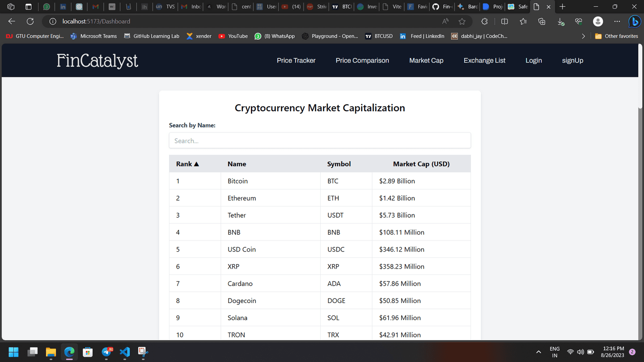Switch to the GitHub Fin- tab

tap(442, 7)
